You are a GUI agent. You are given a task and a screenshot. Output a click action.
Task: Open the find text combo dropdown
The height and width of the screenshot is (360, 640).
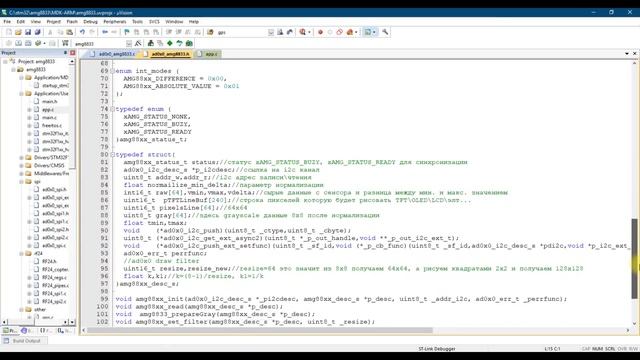coord(271,32)
